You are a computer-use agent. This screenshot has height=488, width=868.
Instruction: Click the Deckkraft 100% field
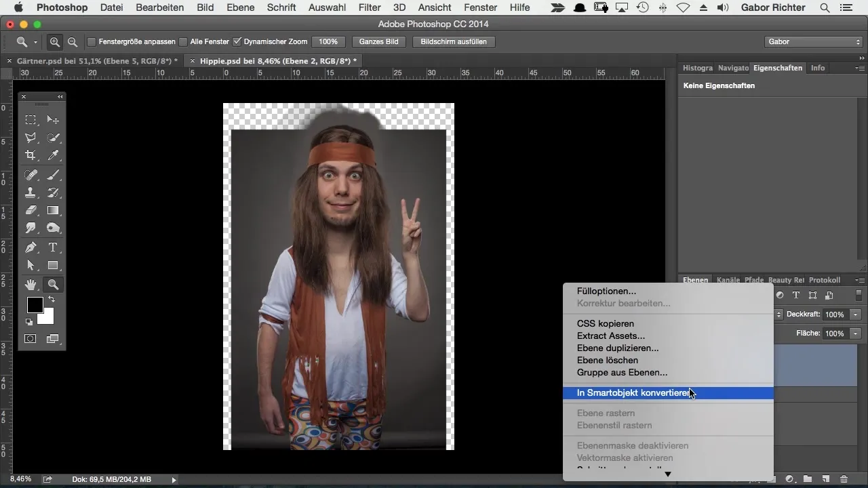tap(835, 314)
